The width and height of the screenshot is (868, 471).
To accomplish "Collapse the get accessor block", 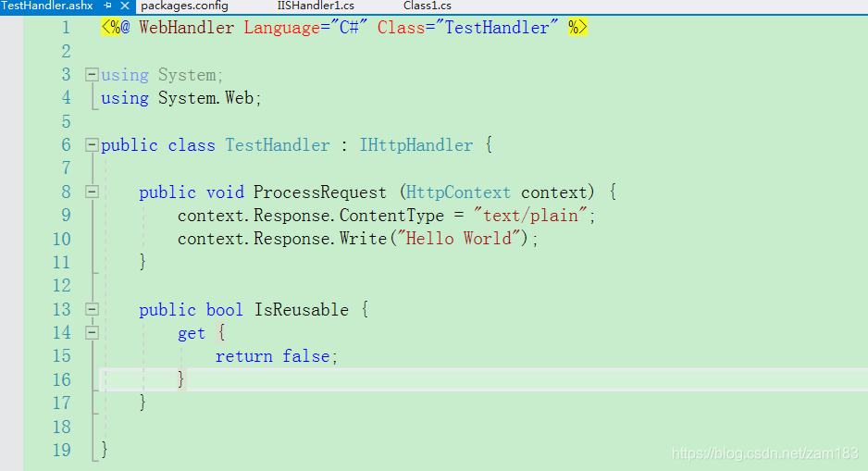I will [92, 332].
